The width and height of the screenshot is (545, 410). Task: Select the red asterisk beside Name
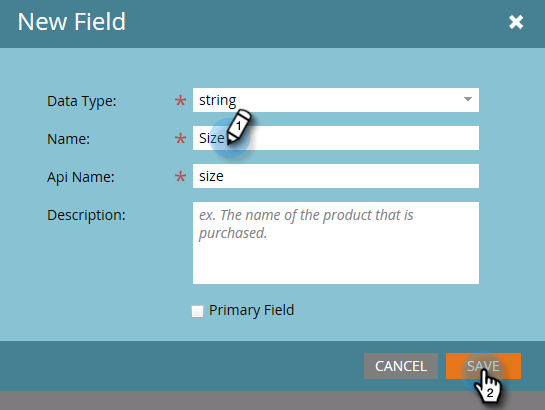(180, 139)
